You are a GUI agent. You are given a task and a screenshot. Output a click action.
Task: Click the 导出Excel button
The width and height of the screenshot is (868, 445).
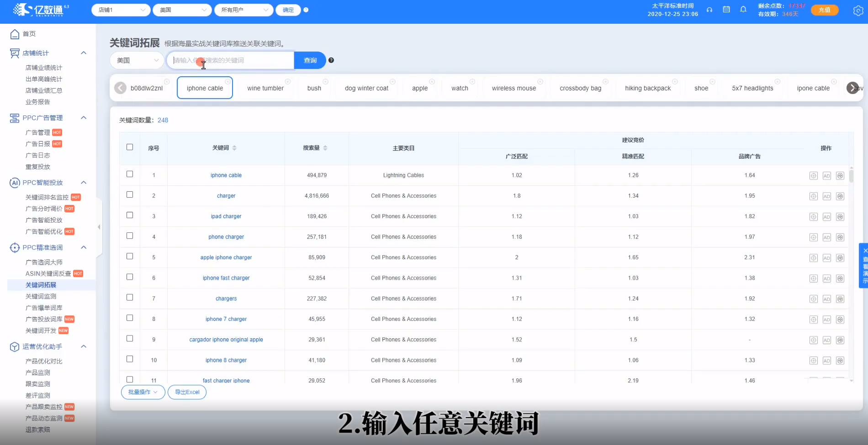click(x=187, y=392)
